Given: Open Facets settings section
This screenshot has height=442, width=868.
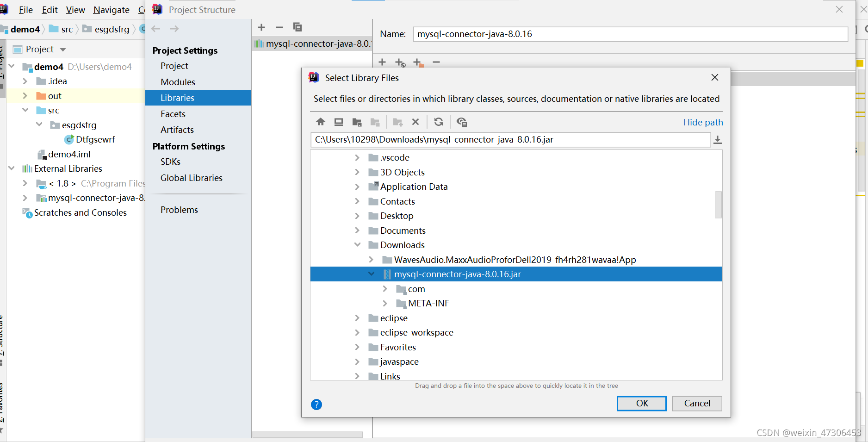Looking at the screenshot, I should (x=173, y=114).
